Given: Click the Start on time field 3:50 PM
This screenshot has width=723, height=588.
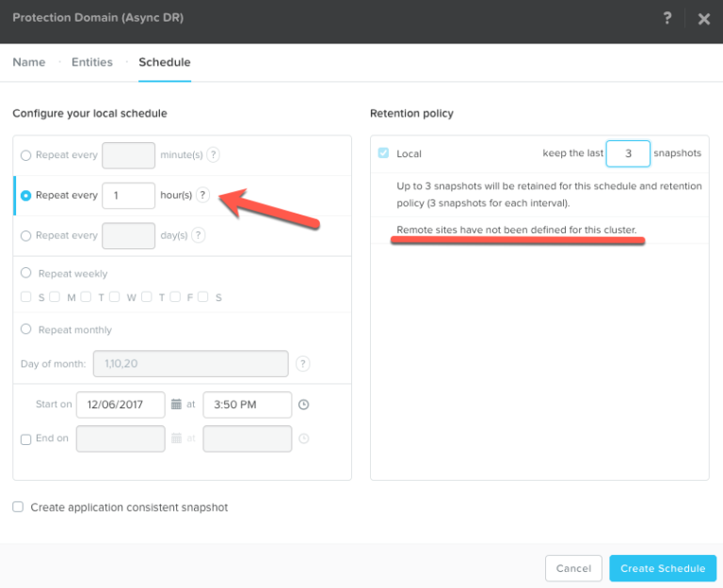Looking at the screenshot, I should (248, 405).
